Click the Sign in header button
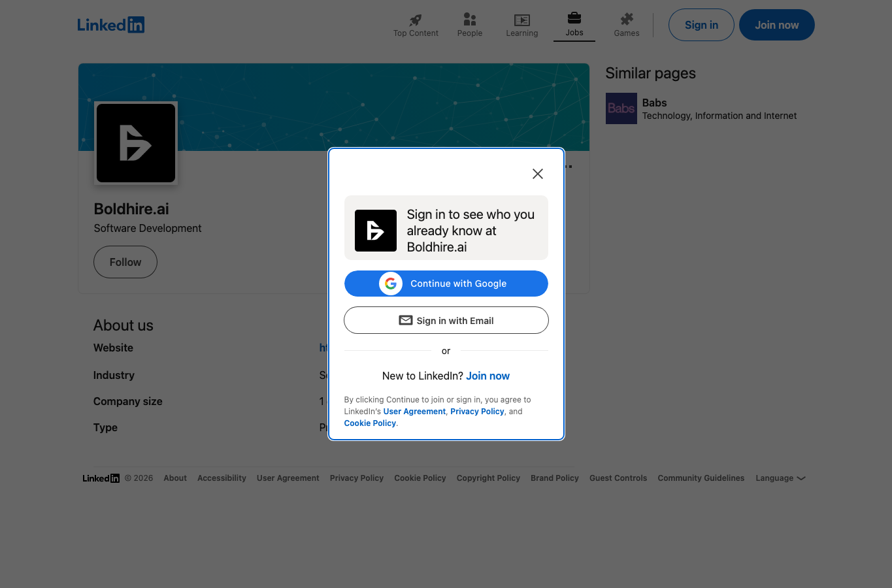This screenshot has height=588, width=892. (701, 25)
